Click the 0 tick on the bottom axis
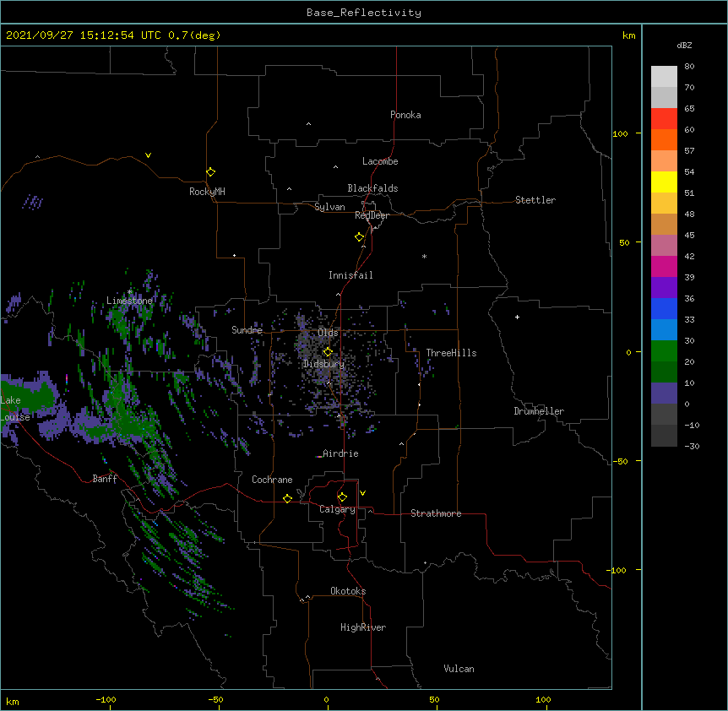728x711 pixels. coord(326,699)
